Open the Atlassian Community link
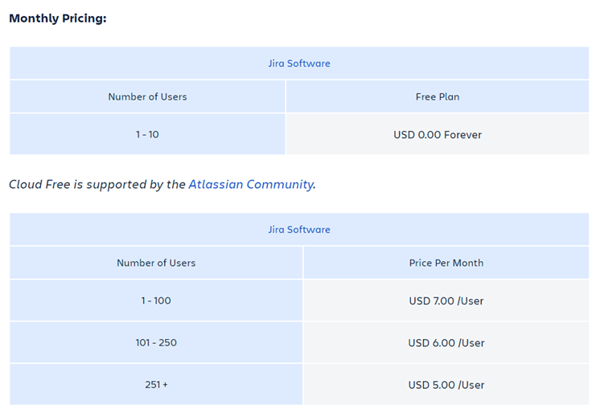This screenshot has height=417, width=600. click(251, 184)
